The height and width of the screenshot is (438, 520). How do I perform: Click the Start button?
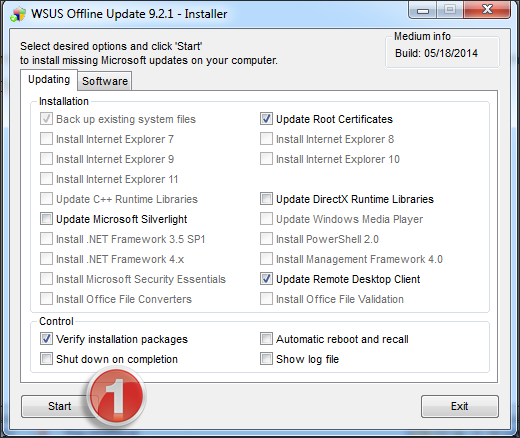(55, 406)
